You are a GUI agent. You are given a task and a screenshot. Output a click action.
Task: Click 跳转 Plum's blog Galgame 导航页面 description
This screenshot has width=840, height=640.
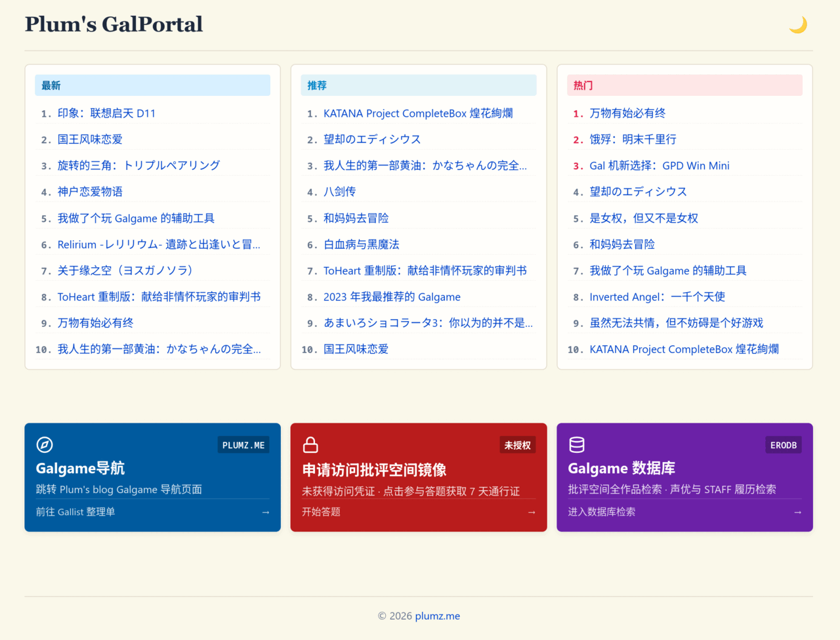click(119, 489)
